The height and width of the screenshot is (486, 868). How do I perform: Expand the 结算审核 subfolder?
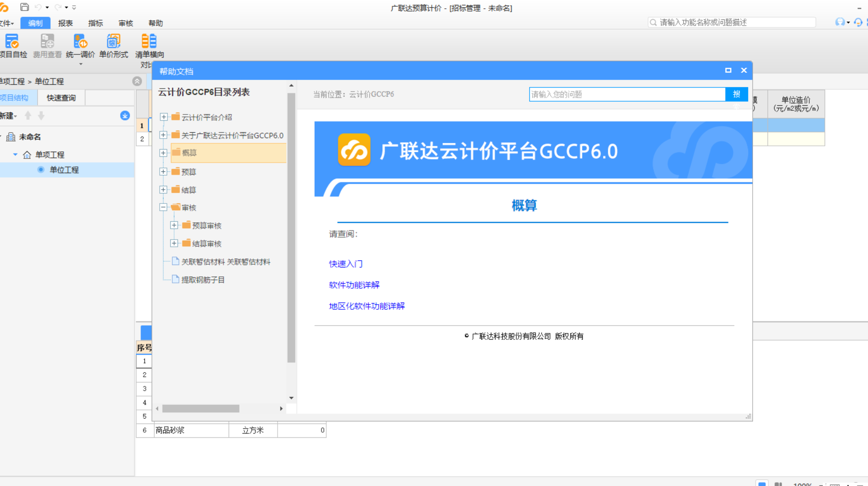[x=174, y=243]
